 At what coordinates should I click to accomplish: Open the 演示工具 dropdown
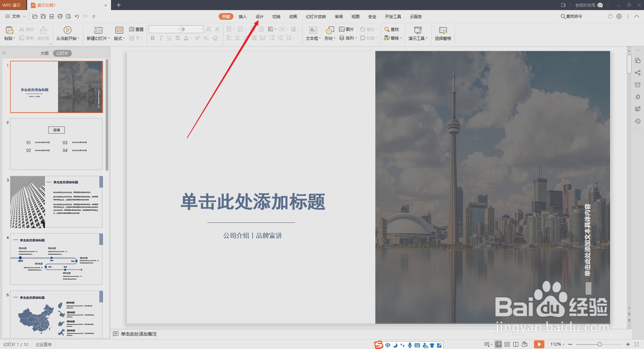point(418,33)
